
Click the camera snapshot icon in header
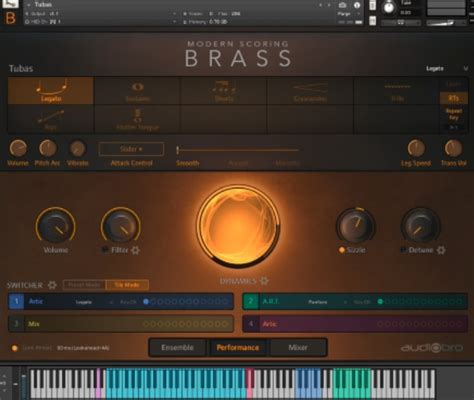point(342,5)
